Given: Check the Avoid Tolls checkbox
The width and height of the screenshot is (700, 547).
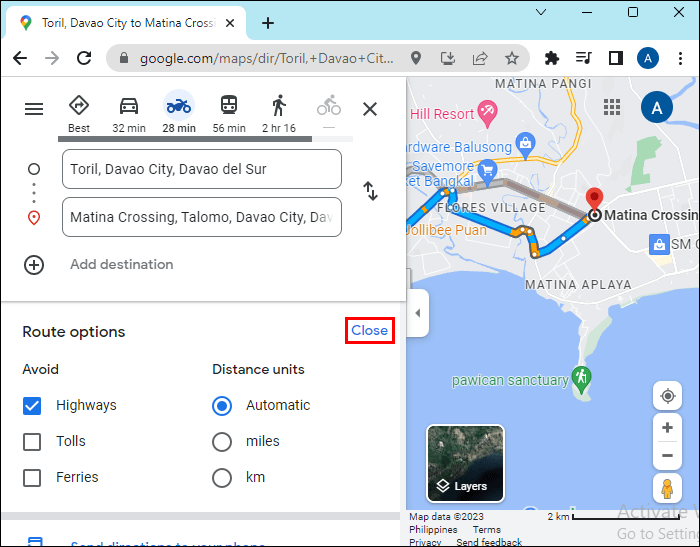Looking at the screenshot, I should [32, 442].
